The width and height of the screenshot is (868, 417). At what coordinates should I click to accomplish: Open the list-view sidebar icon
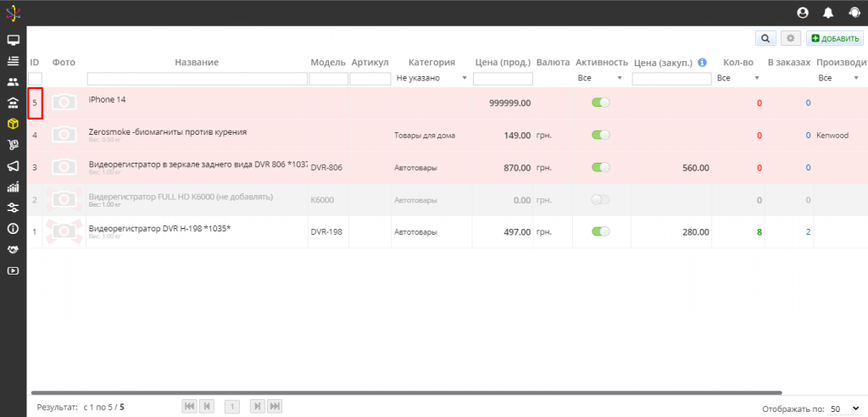tap(14, 62)
